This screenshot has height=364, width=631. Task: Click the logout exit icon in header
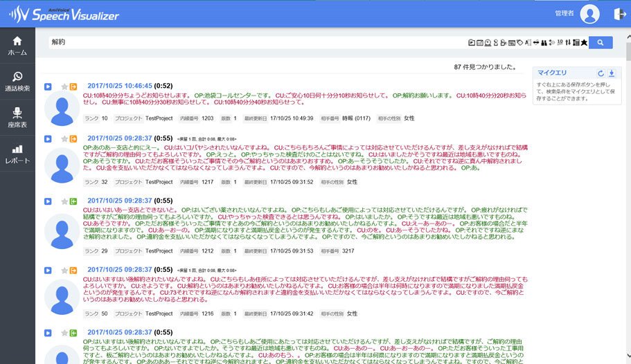620,14
